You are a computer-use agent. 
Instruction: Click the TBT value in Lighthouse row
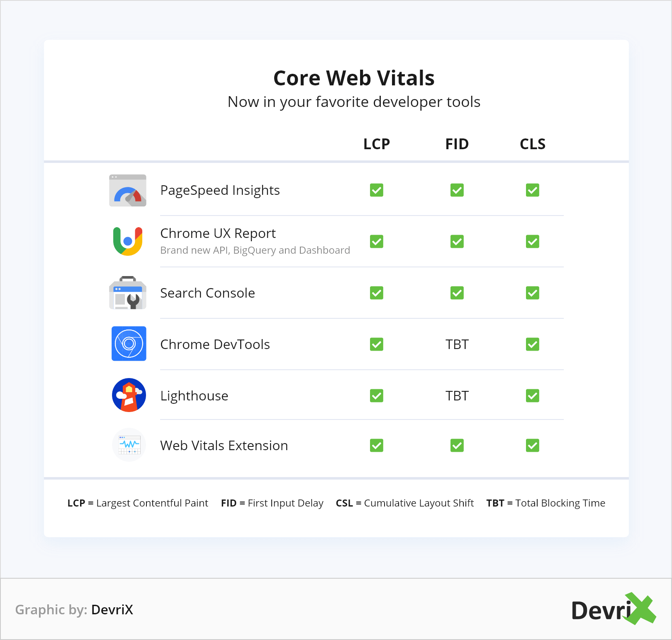tap(457, 396)
